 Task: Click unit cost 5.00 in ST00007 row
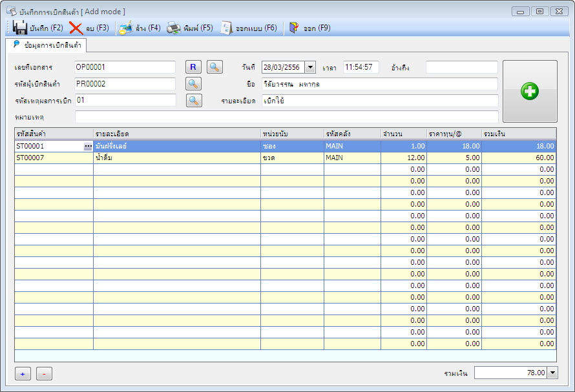pyautogui.click(x=454, y=158)
